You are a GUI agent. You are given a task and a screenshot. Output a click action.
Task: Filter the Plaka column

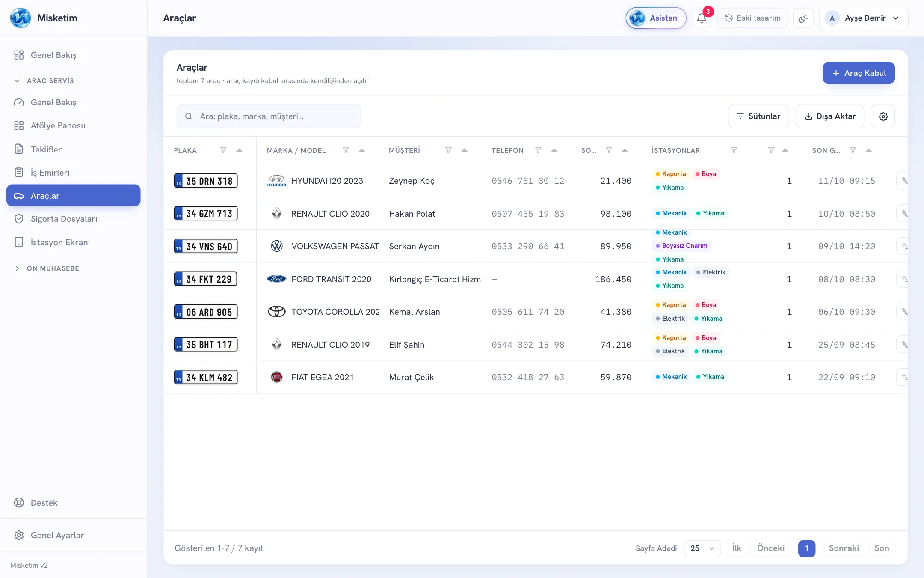click(x=223, y=150)
